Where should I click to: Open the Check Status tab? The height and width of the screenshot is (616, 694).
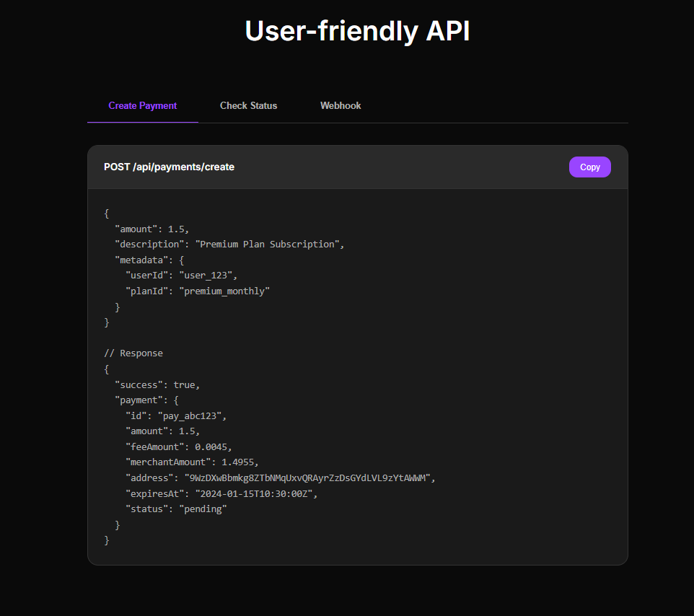pos(248,105)
